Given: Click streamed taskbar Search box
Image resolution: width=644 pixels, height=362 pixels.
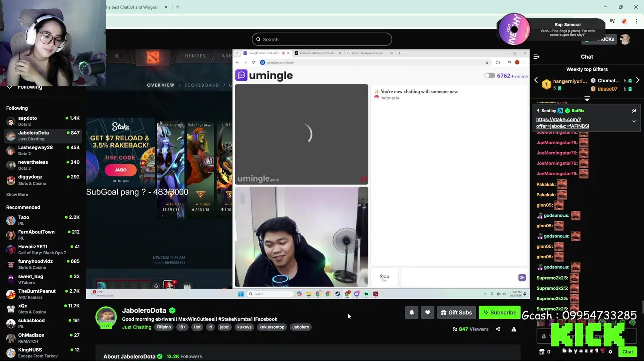Looking at the screenshot, I should pyautogui.click(x=270, y=294).
